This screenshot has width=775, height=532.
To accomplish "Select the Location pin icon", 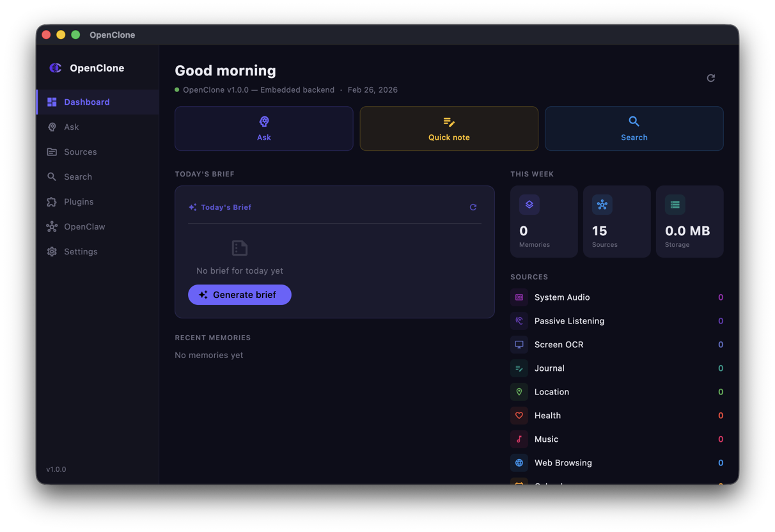I will pos(519,391).
